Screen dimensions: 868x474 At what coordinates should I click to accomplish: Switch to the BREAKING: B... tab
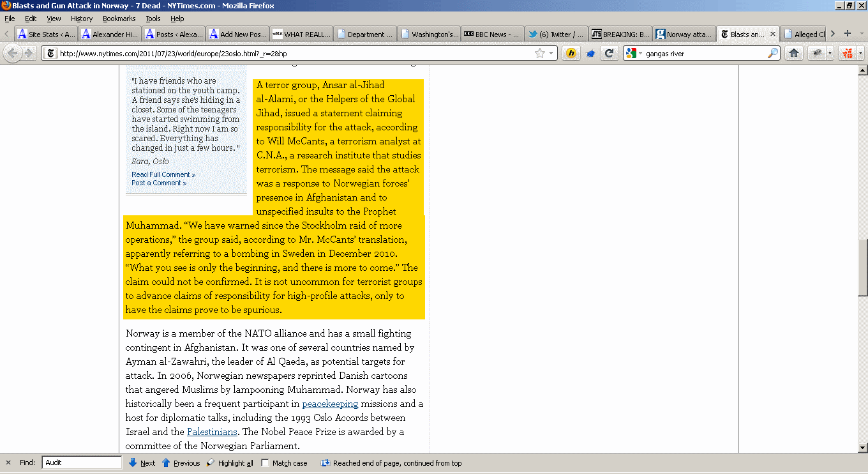click(x=620, y=34)
